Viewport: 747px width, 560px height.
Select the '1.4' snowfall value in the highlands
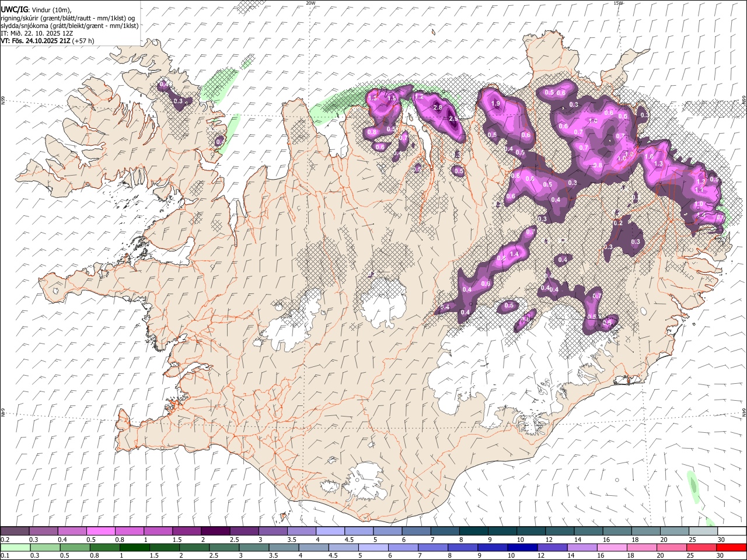[514, 254]
